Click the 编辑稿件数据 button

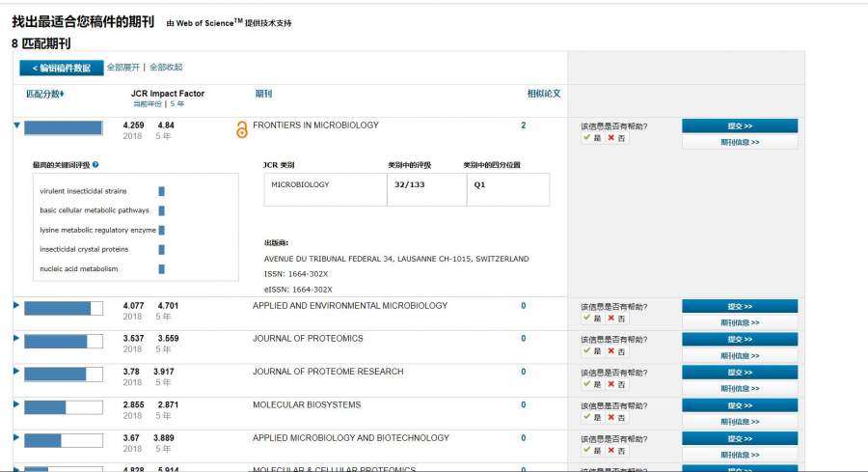[x=61, y=69]
